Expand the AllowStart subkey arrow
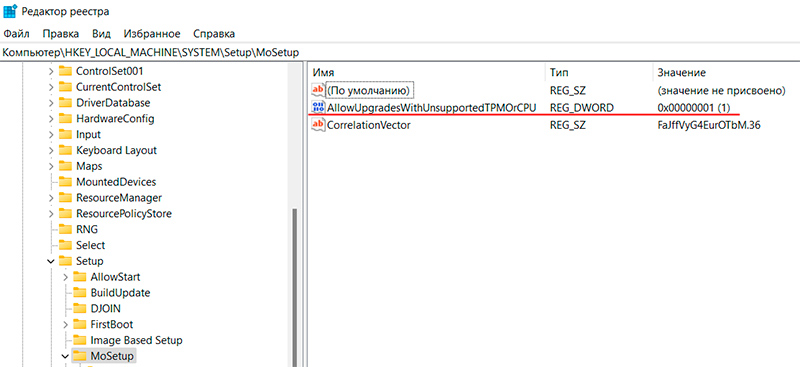 (65, 277)
